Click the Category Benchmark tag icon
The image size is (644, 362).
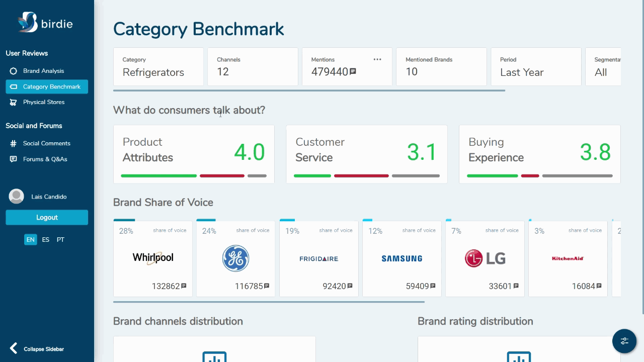pos(13,86)
